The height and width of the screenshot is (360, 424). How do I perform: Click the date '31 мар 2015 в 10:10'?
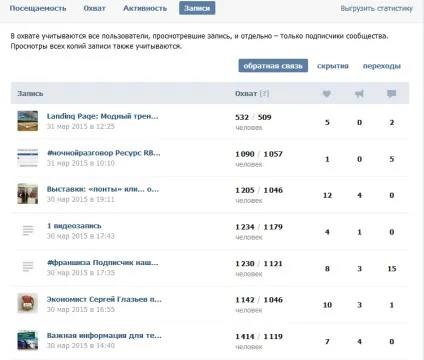point(81,163)
